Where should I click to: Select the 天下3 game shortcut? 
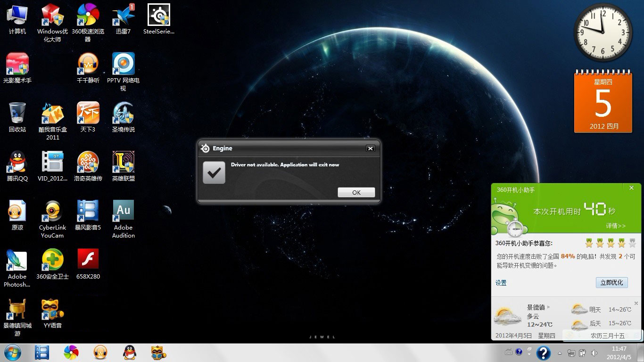click(88, 117)
